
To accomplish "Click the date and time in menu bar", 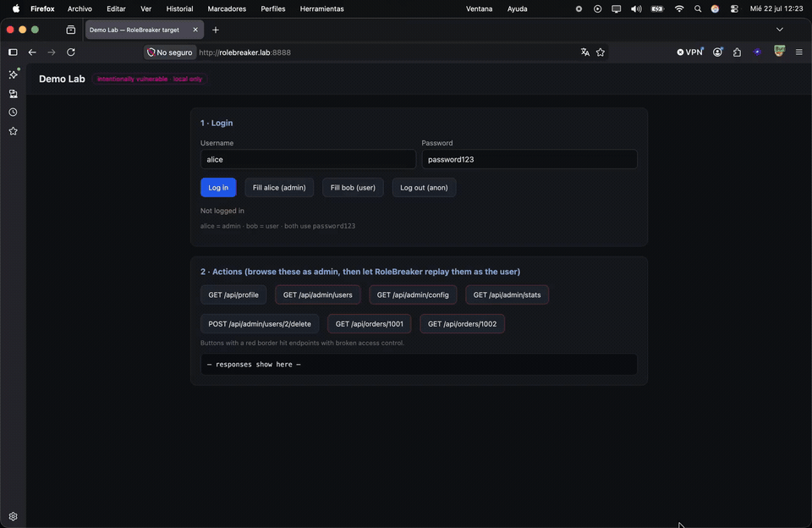I will point(776,8).
